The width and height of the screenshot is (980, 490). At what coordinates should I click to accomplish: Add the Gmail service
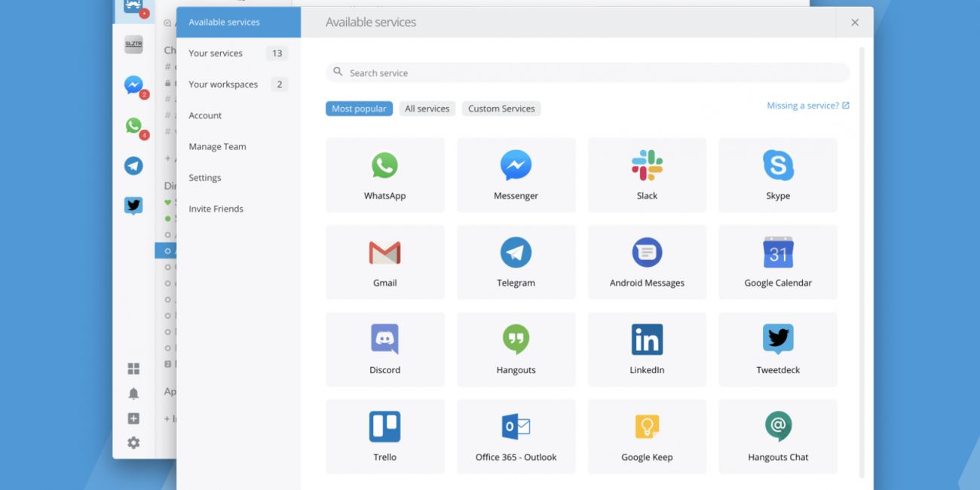[384, 262]
